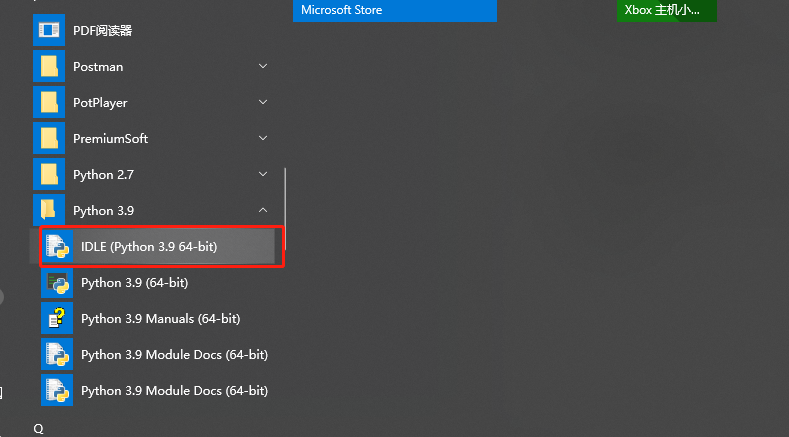Click the app list scrollbar thumb

[x=285, y=208]
